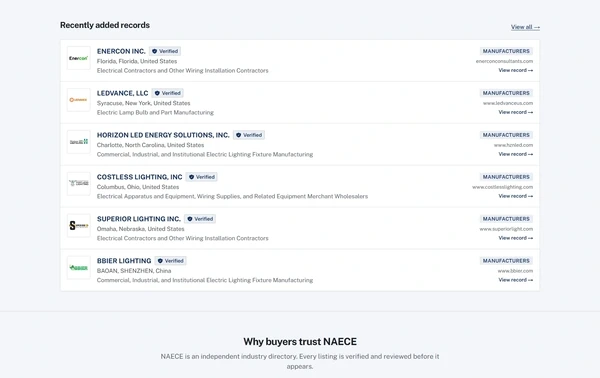
Task: Click View record for Ledvance, LLC
Action: point(515,112)
